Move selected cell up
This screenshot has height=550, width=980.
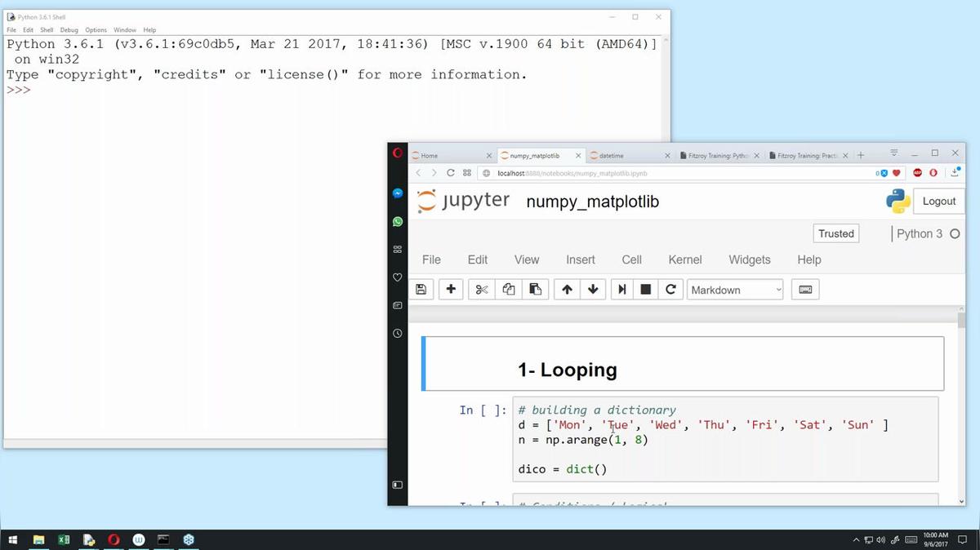(x=567, y=290)
